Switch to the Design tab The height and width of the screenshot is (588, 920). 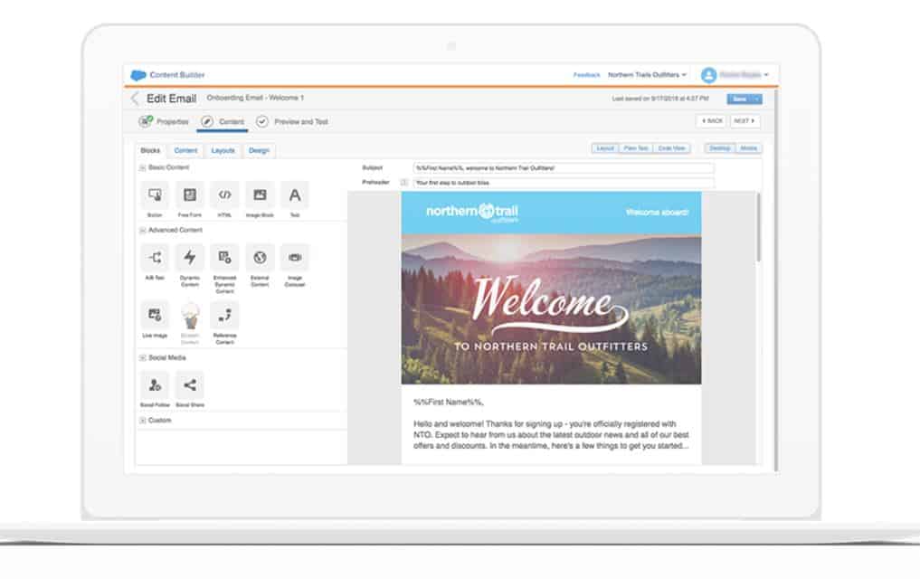tap(259, 151)
